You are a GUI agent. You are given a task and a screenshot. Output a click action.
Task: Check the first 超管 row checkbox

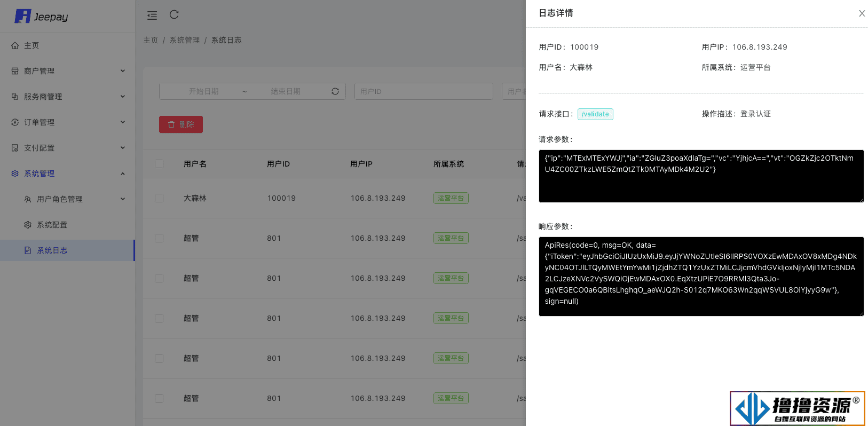[159, 238]
